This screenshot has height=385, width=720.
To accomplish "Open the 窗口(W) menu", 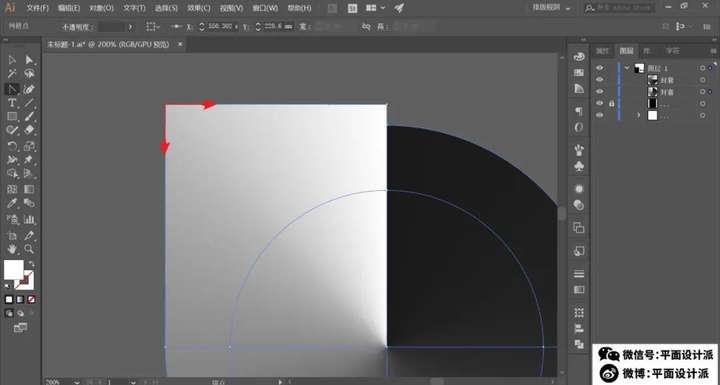I will click(265, 8).
